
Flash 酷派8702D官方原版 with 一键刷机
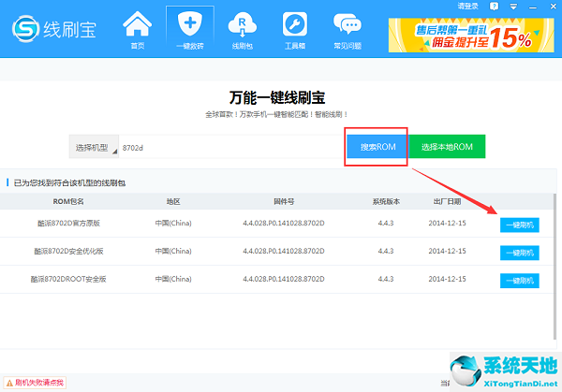pos(519,225)
